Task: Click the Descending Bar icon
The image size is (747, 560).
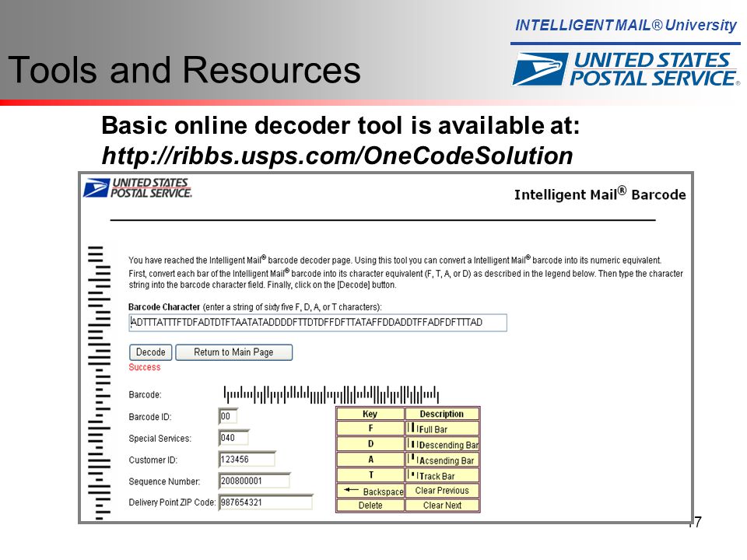Action: pyautogui.click(x=412, y=444)
